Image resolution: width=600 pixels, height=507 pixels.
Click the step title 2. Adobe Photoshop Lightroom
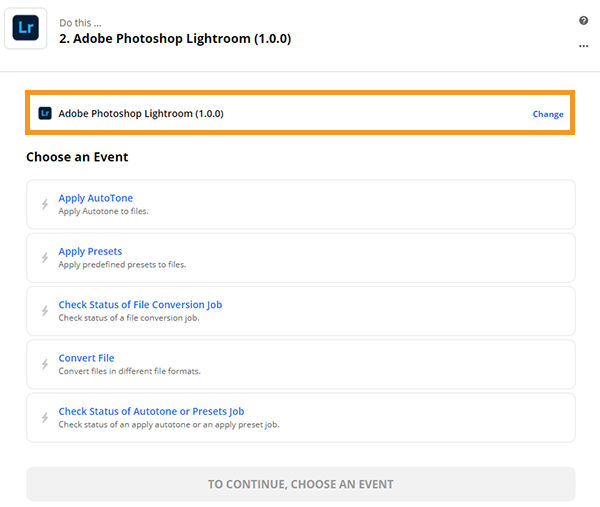click(x=175, y=39)
